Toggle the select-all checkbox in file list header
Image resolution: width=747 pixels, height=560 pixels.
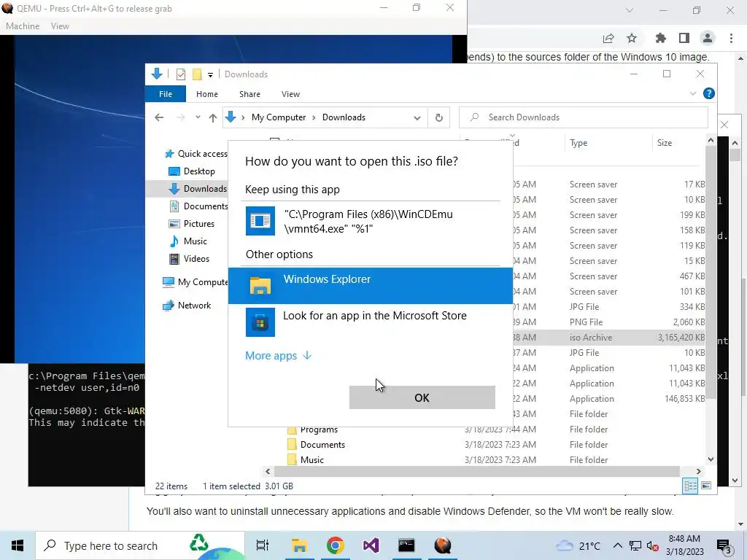coord(274,140)
